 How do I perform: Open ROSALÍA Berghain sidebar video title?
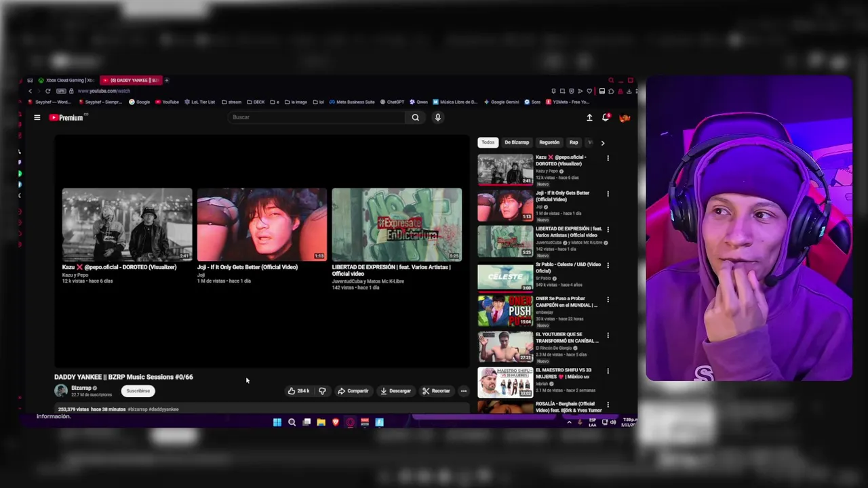point(568,407)
